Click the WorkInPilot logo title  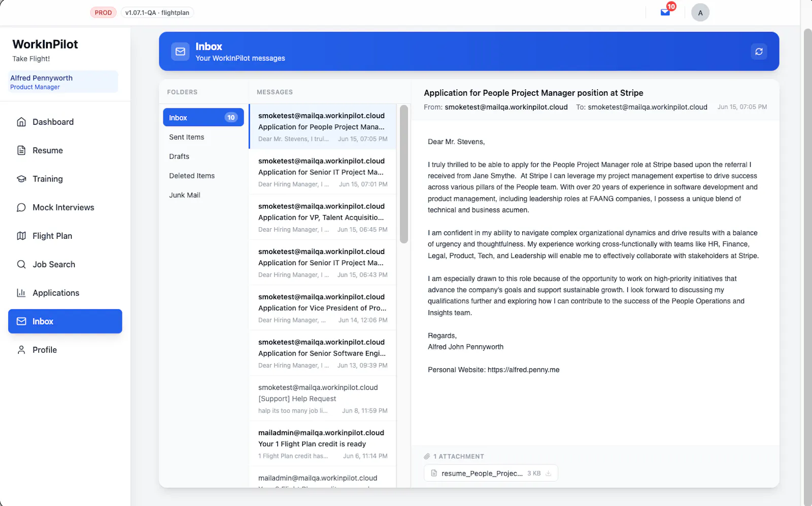point(45,44)
